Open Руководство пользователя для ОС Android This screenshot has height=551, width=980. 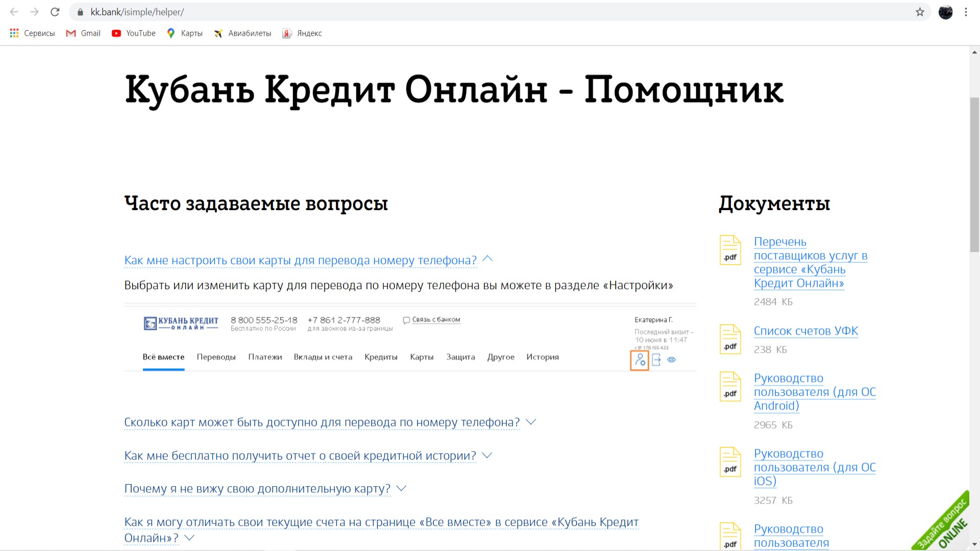[815, 392]
